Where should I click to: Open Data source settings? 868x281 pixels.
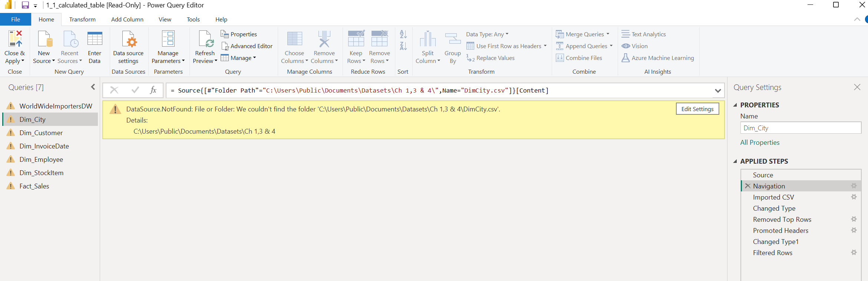[x=128, y=47]
